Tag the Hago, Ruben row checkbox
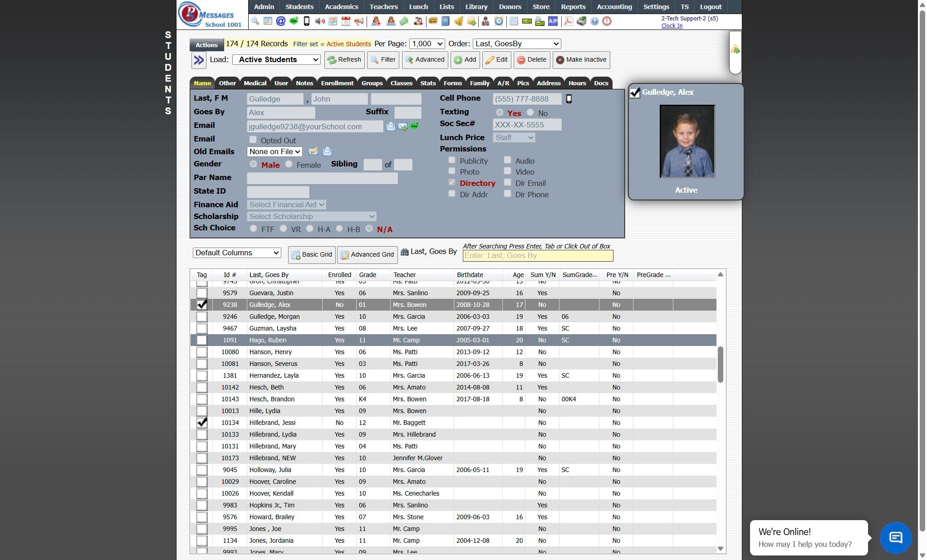The height and width of the screenshot is (560, 927). tap(202, 340)
